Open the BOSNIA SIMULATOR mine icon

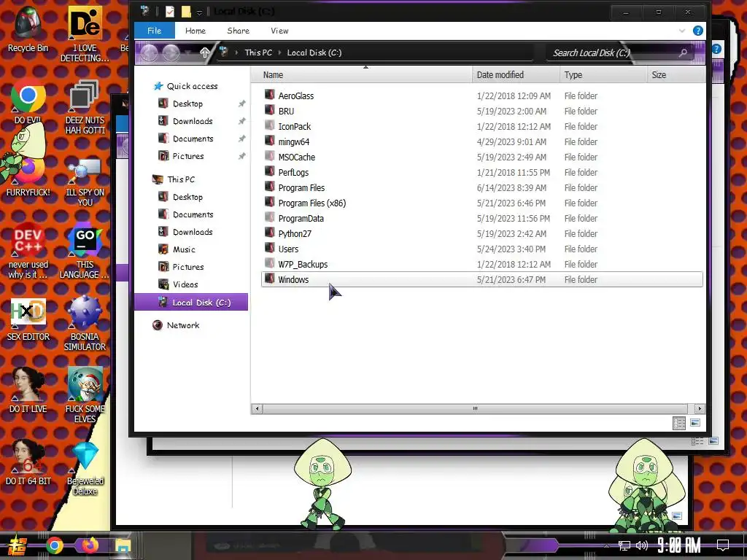tap(85, 324)
